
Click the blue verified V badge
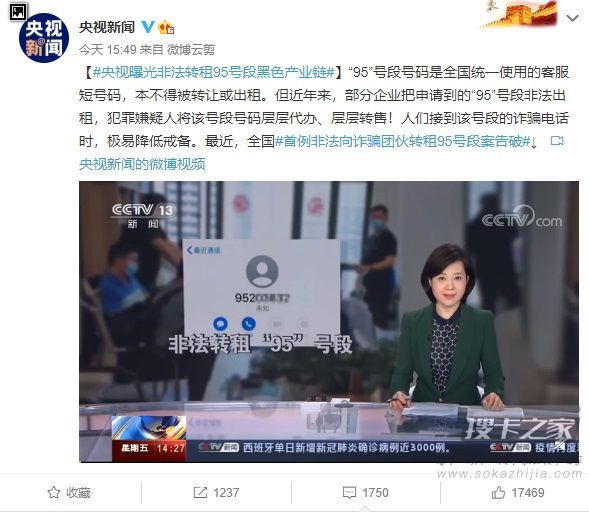[148, 27]
